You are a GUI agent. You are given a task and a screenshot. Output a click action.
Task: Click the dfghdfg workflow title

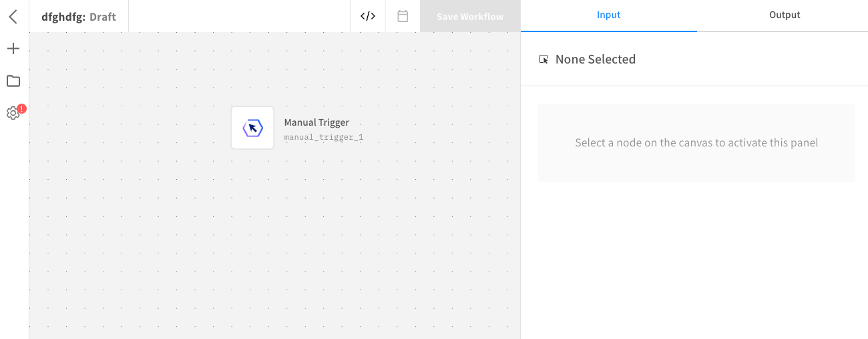(62, 17)
